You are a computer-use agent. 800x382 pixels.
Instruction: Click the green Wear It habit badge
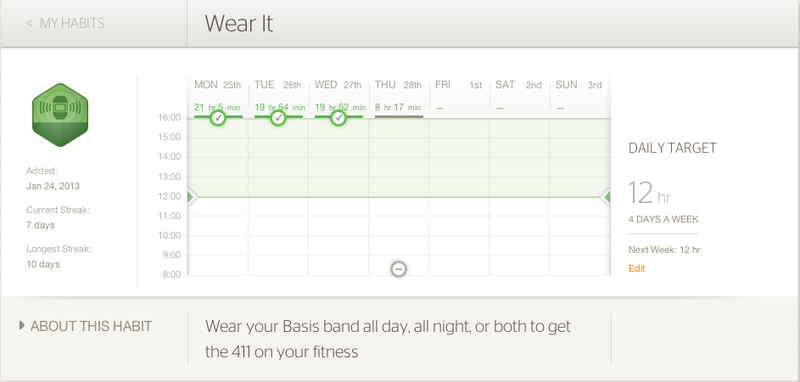pyautogui.click(x=60, y=115)
